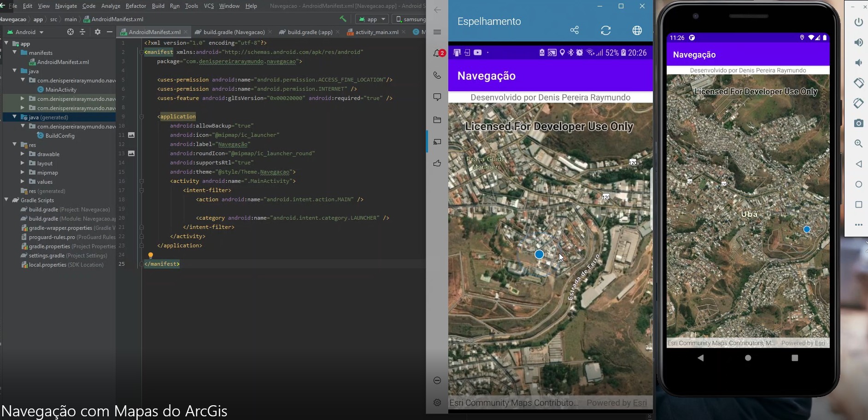
Task: Open project view settings gear in Android Studio
Action: tap(97, 32)
